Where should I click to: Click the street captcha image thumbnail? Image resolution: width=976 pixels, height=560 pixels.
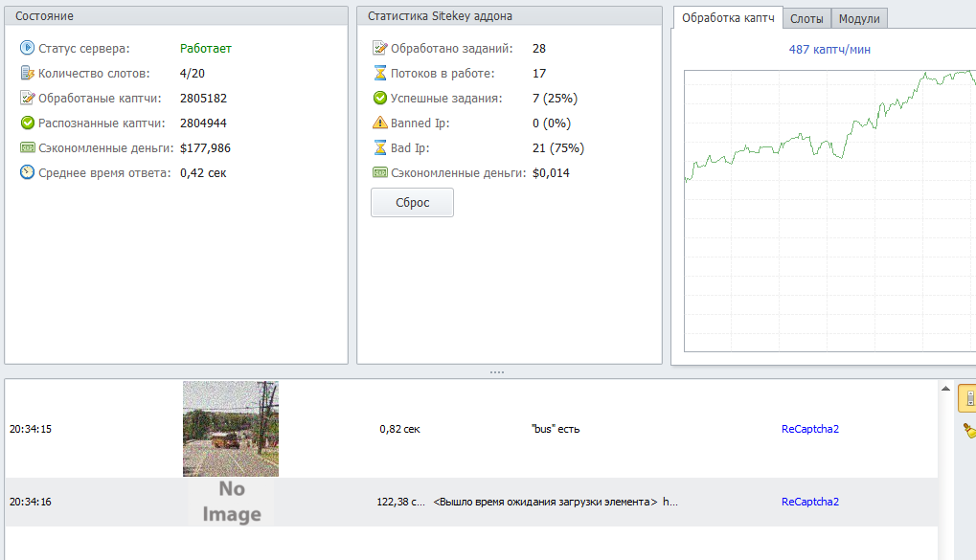pyautogui.click(x=230, y=429)
